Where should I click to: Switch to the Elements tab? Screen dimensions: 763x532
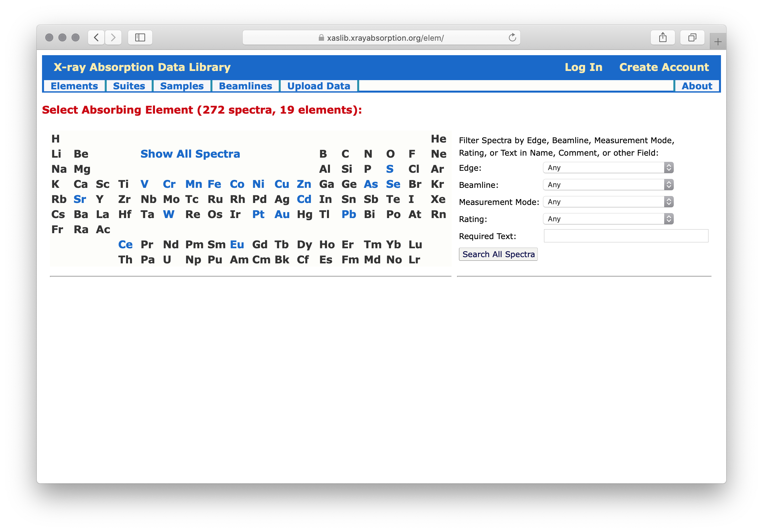75,86
